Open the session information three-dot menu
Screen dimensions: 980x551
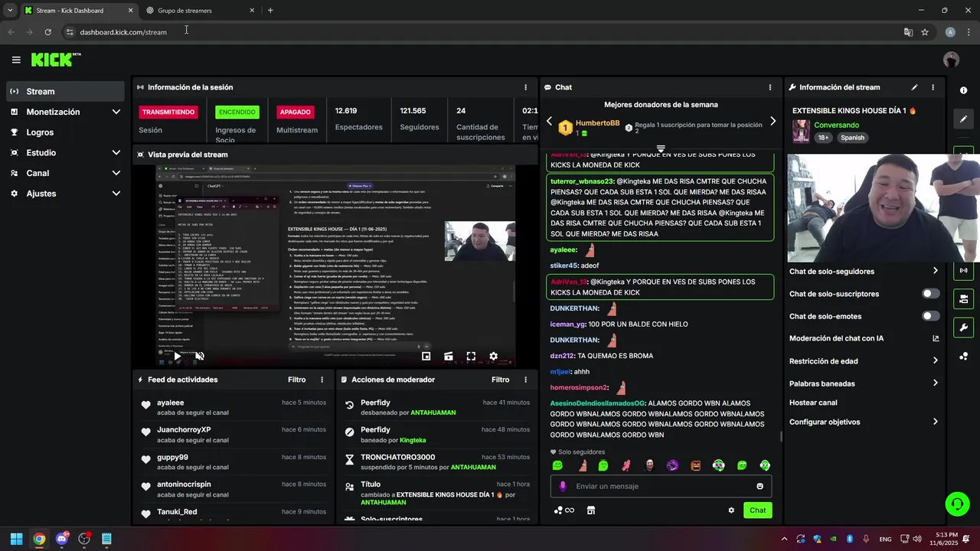(x=525, y=87)
